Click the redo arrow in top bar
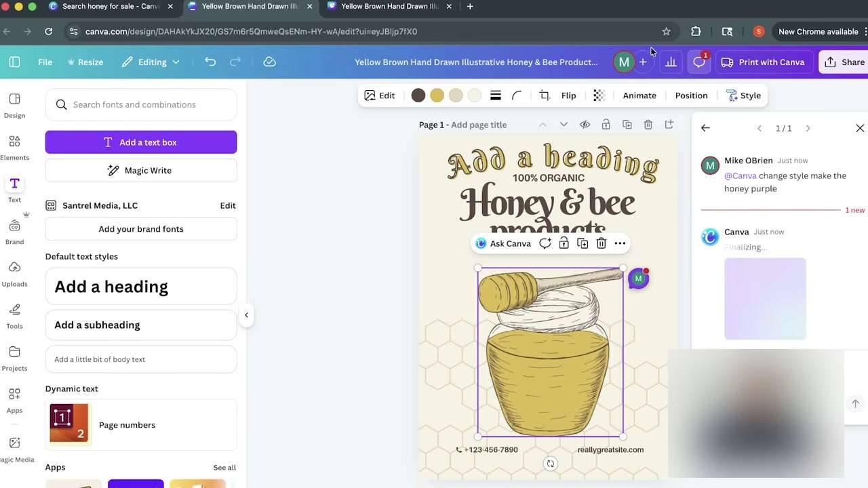The width and height of the screenshot is (868, 488). coord(235,62)
